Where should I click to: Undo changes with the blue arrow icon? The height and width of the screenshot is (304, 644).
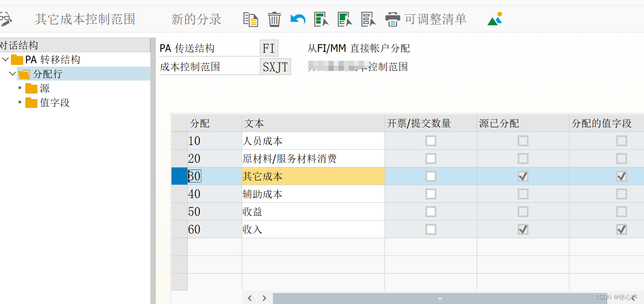coord(297,19)
